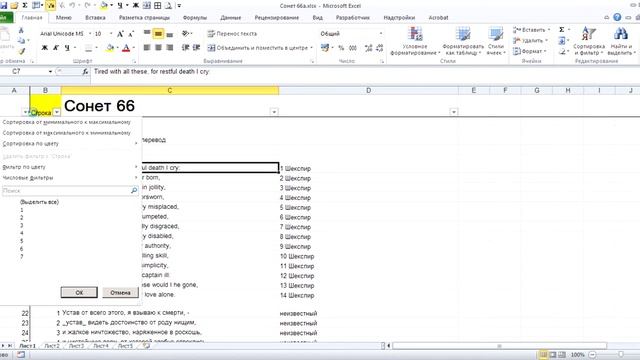The height and width of the screenshot is (360, 640).
Task: Open Найти и выделить binoculars
Action: tap(621, 41)
